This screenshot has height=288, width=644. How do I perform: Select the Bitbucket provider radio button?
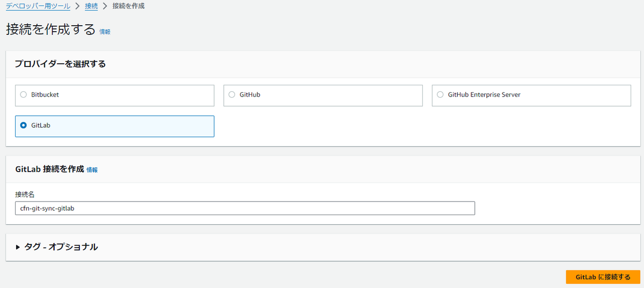click(x=23, y=94)
